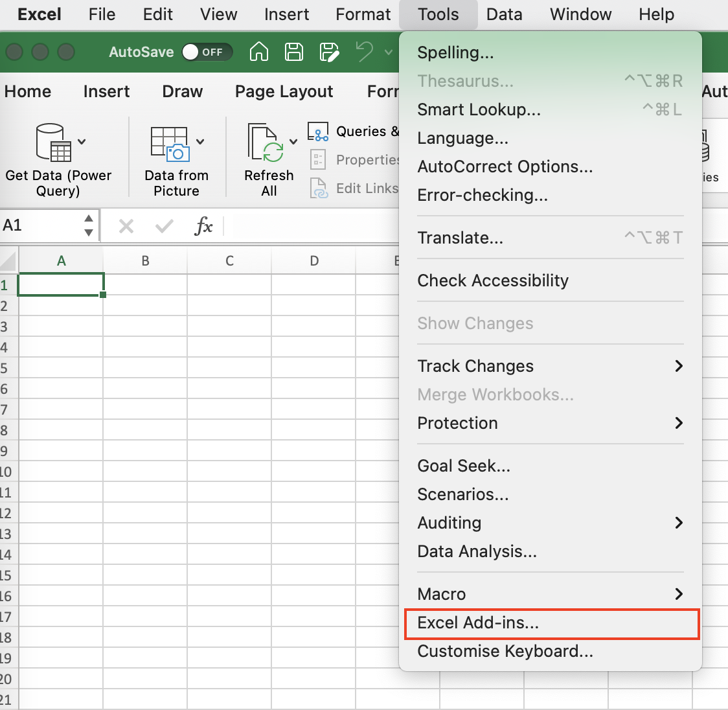Click the Queries & Connections icon
728x710 pixels.
pos(318,132)
